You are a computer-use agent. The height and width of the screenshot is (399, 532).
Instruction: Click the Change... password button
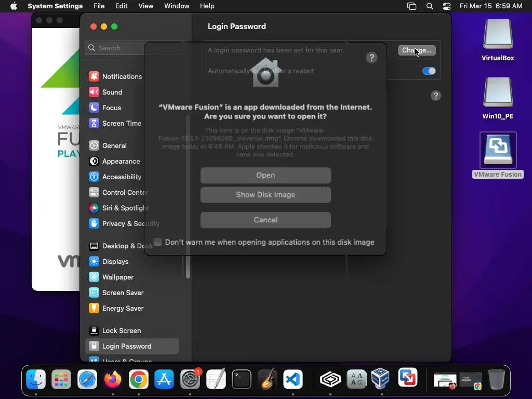[x=417, y=50]
